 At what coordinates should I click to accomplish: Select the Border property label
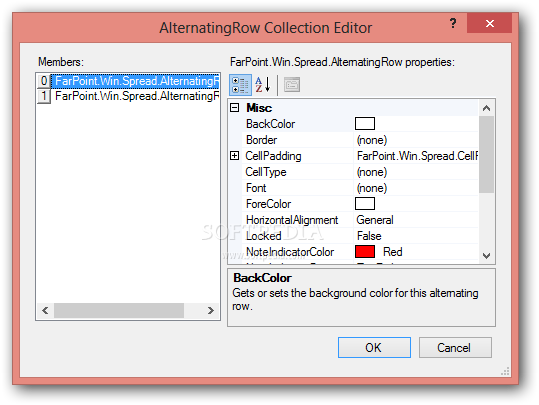tap(261, 140)
